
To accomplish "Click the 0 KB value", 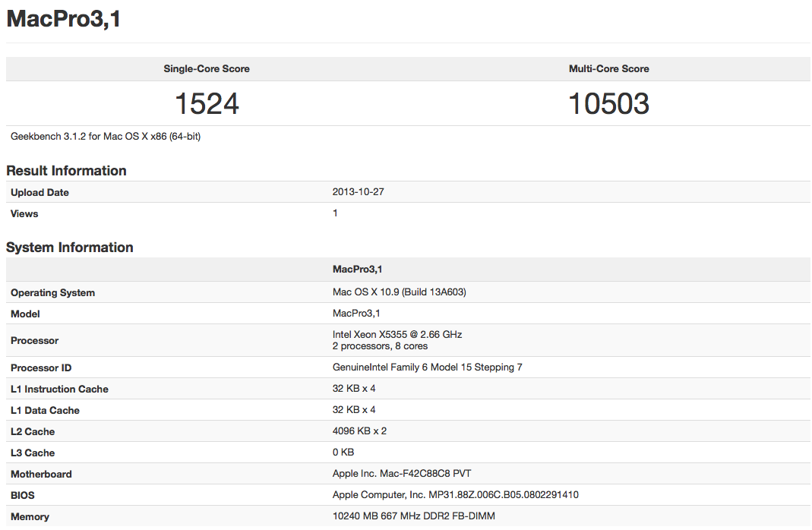I will tap(343, 452).
